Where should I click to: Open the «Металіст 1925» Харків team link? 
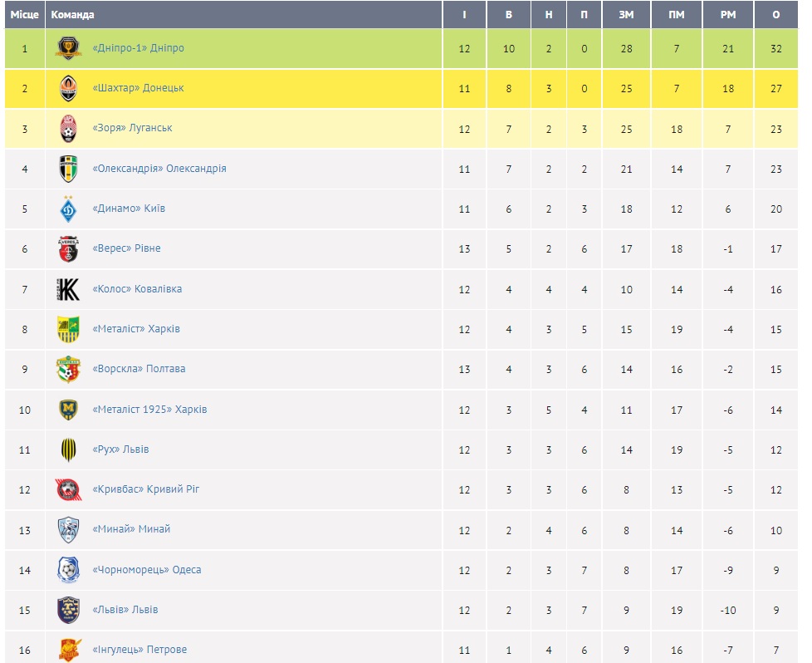click(149, 409)
